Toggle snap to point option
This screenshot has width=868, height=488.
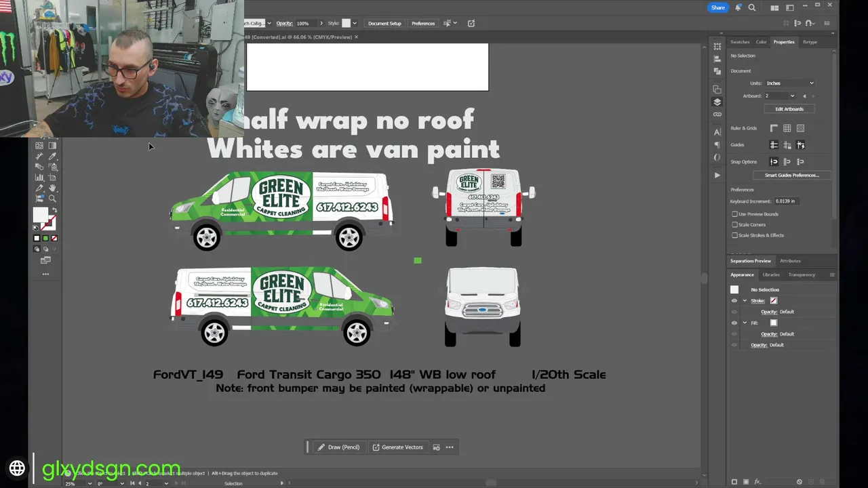(x=774, y=162)
